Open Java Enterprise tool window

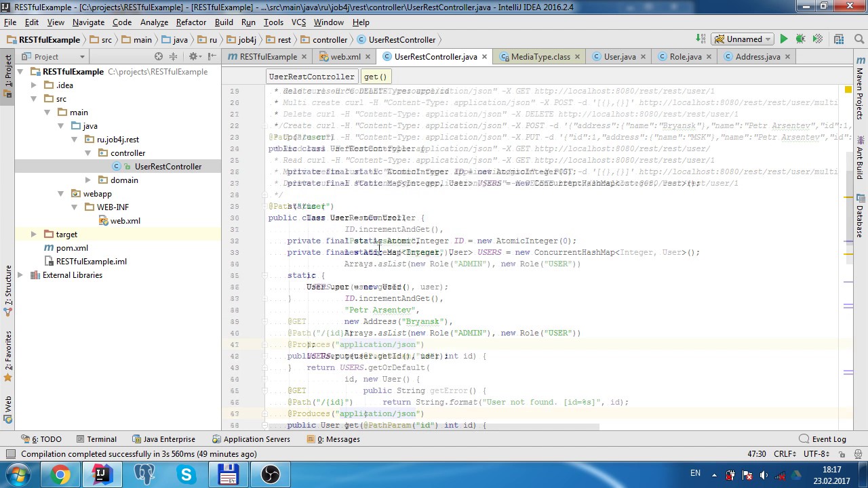pos(164,439)
